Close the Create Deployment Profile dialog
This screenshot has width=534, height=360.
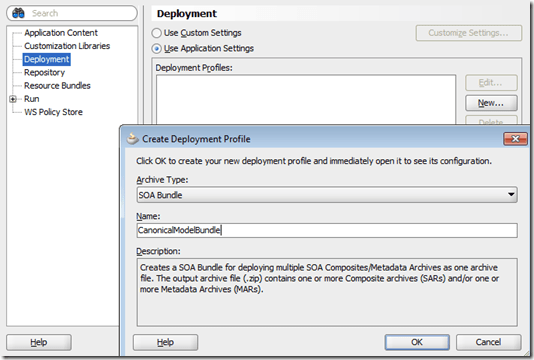[x=515, y=139]
